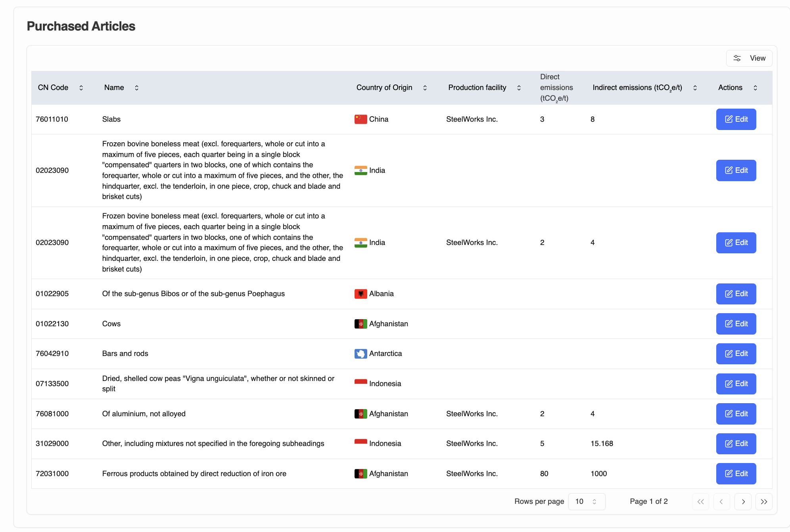Edit Of aluminium, not alloyed row
This screenshot has width=790, height=532.
click(736, 414)
